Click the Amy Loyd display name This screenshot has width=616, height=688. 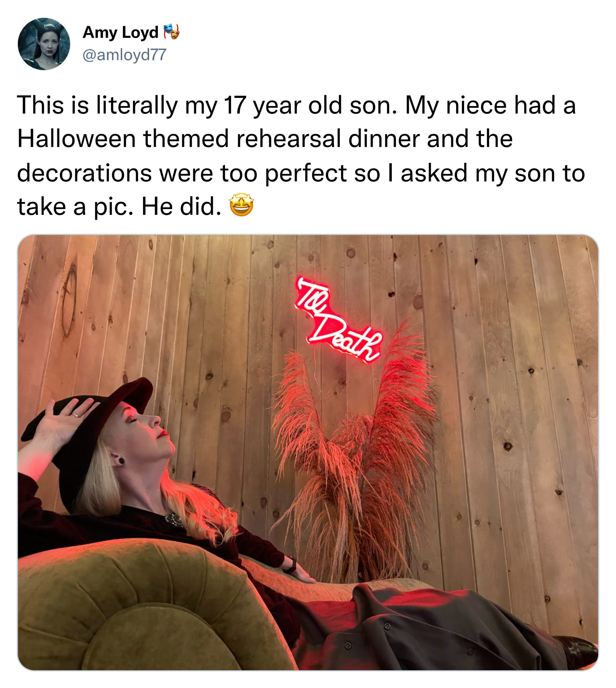tap(120, 33)
